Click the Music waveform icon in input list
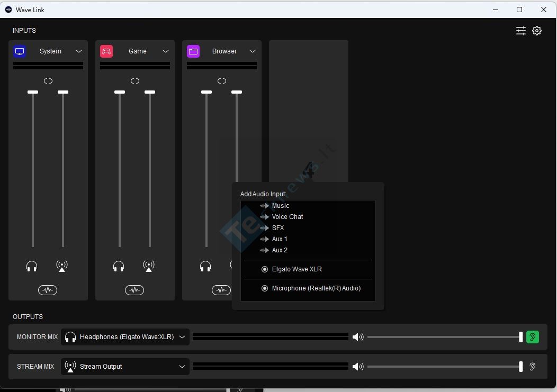The image size is (557, 392). pos(265,206)
